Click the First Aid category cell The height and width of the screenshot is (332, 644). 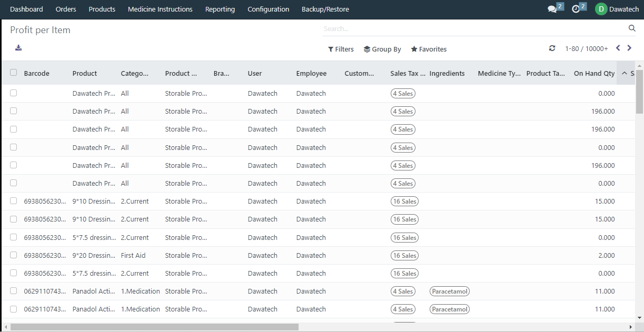point(133,255)
